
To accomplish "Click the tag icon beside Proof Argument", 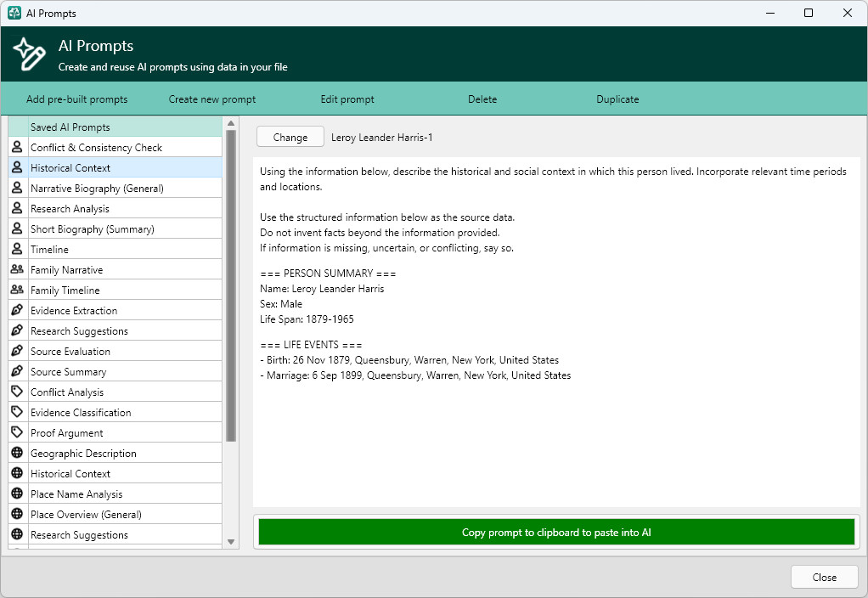I will (17, 432).
